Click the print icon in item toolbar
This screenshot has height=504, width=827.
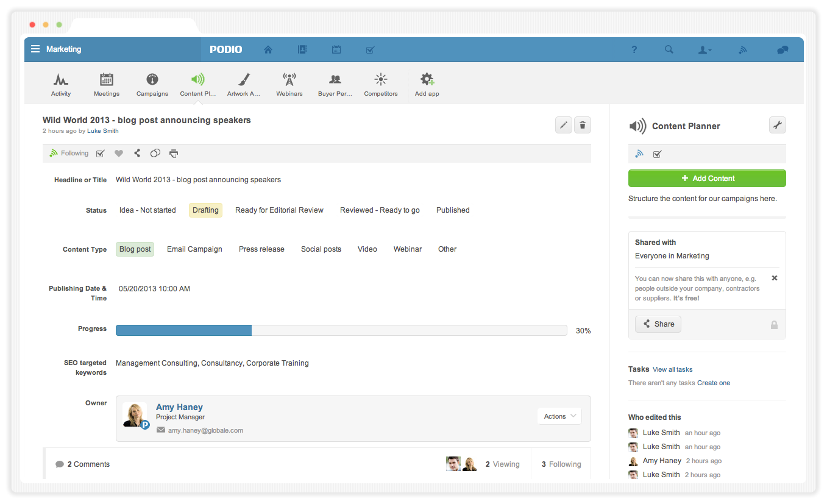pyautogui.click(x=174, y=154)
